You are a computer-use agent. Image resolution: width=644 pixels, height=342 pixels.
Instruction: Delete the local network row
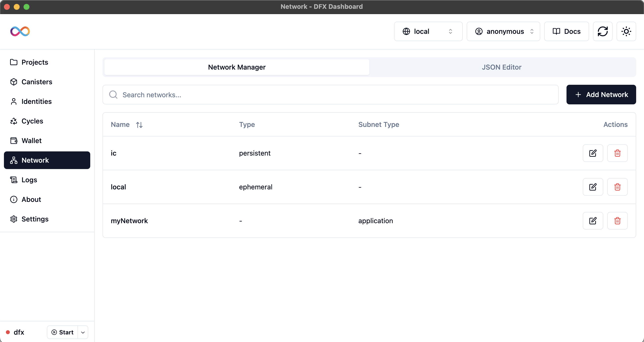coord(617,187)
